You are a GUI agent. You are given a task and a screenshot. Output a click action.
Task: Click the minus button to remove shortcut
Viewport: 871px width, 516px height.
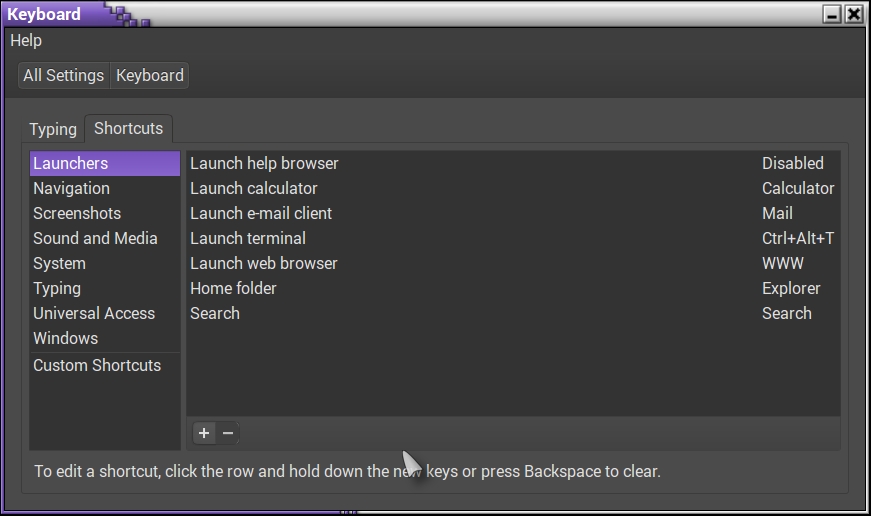coord(228,433)
